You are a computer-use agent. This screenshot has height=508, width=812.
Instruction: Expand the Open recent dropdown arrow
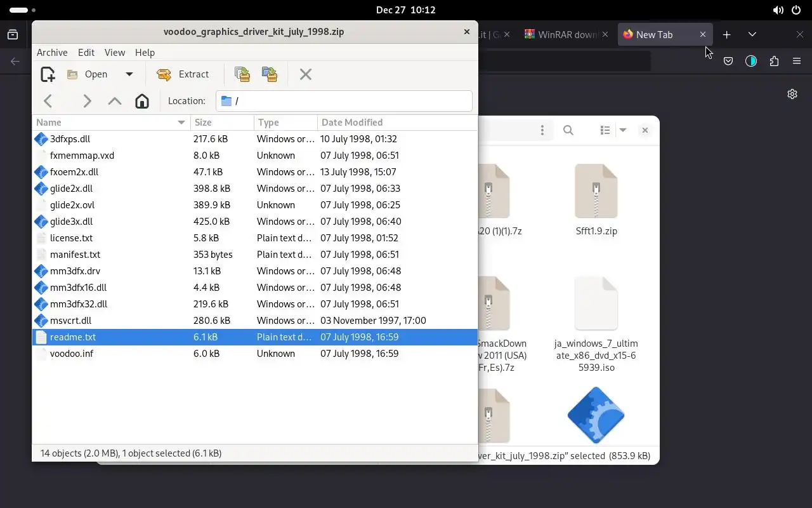click(129, 74)
